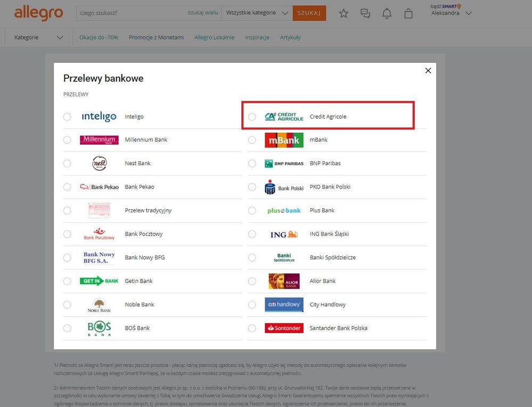Screen dimensions: 532x407
Task: Select the Inteligo radio button
Action: [67, 117]
